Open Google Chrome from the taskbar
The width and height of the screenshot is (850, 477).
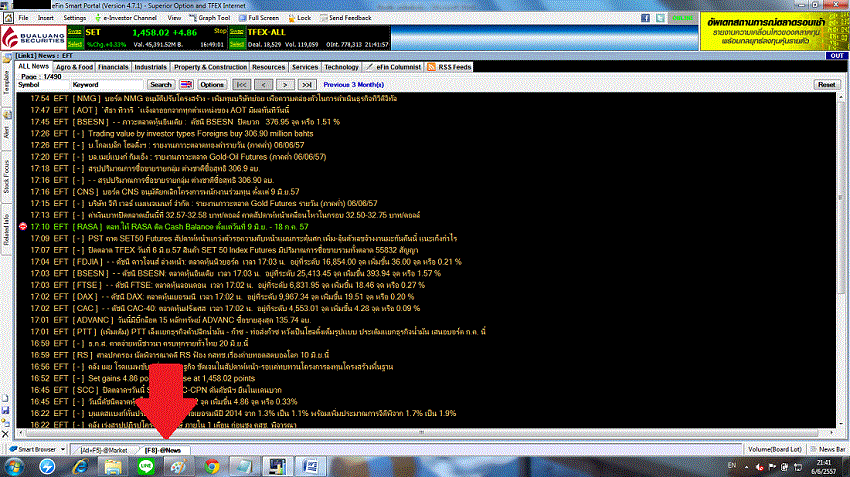click(212, 466)
